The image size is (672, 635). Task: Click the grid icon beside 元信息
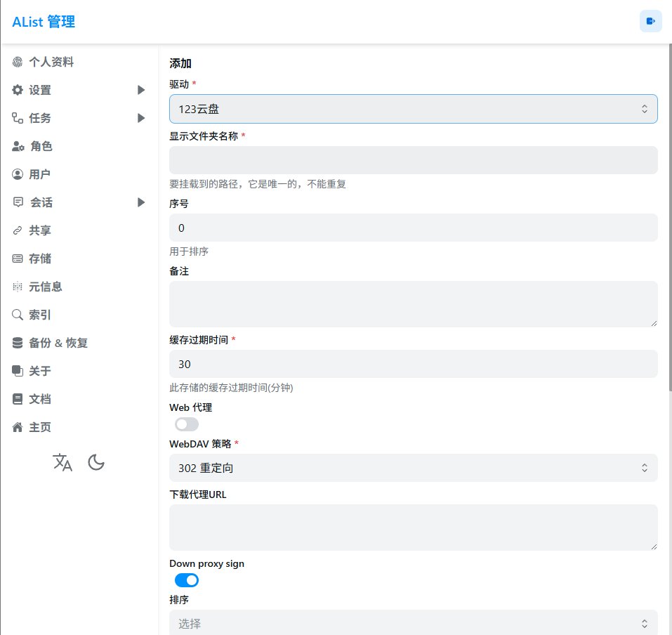18,287
